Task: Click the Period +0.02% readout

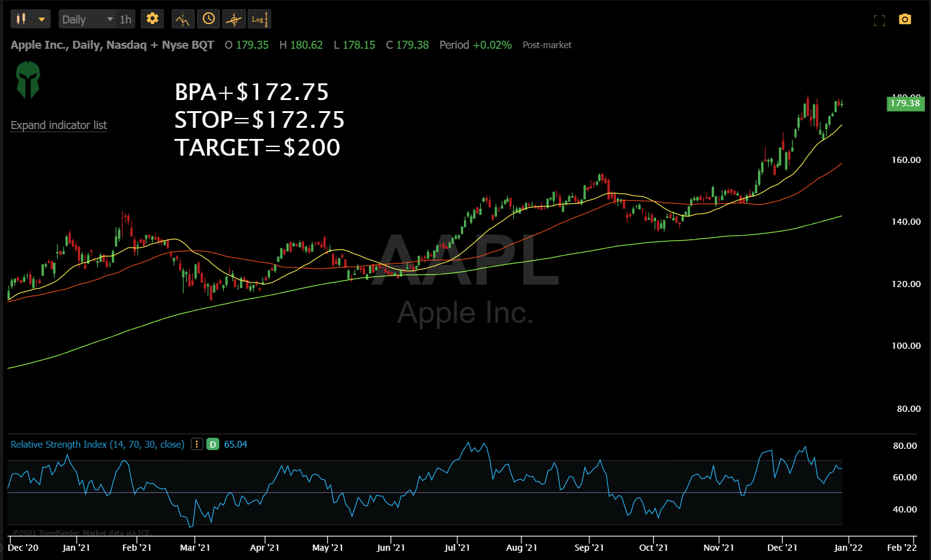Action: click(x=476, y=45)
